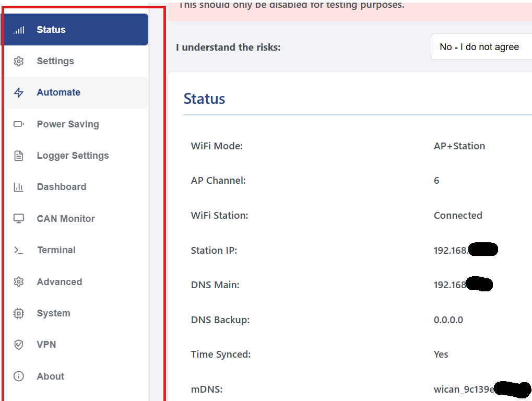Open CAN Monitor label
This screenshot has height=401, width=532.
66,218
